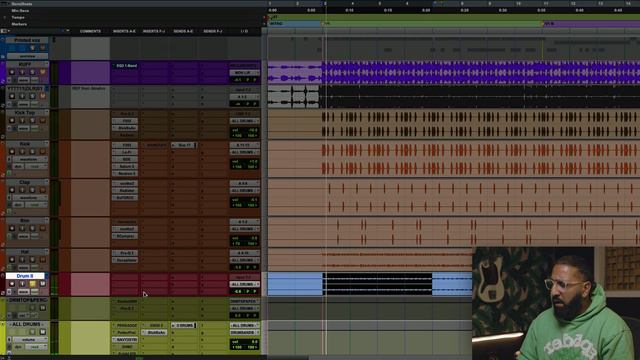The image size is (640, 360).
Task: Unsolo the highlighted Drum 8 solo button
Action: click(x=32, y=284)
